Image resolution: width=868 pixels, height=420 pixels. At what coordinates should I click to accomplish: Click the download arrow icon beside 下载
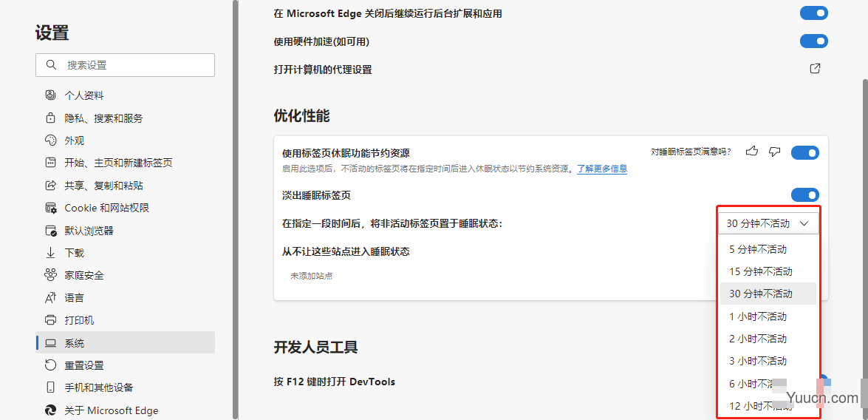coord(50,253)
